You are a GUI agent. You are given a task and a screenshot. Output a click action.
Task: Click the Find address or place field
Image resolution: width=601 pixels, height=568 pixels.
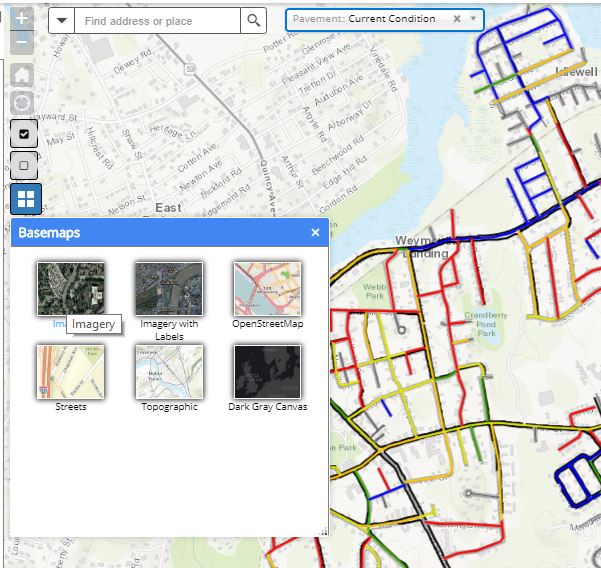point(158,20)
